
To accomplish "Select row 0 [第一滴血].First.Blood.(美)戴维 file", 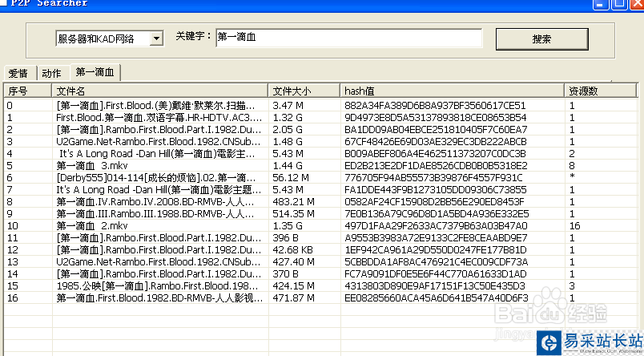I will (155, 106).
